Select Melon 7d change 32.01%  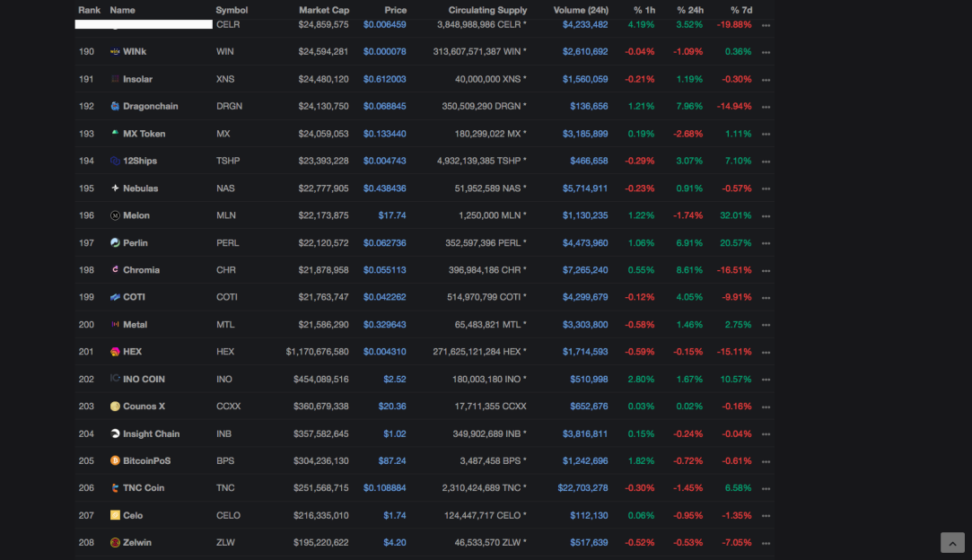[736, 215]
